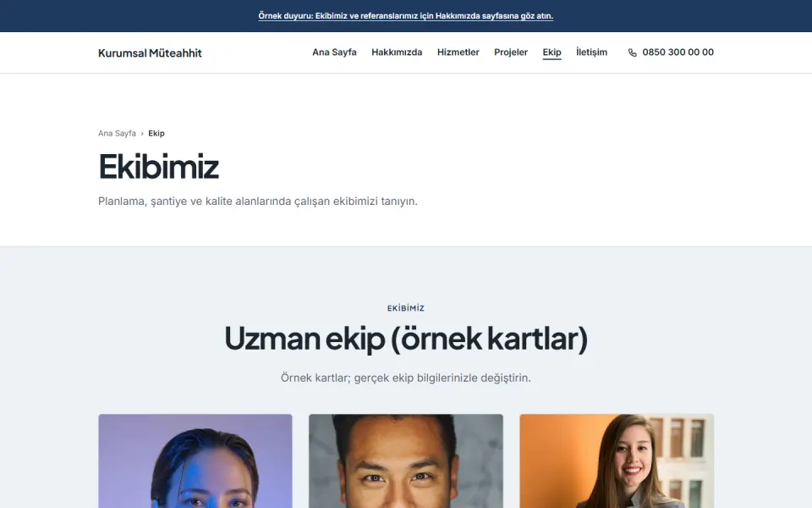Open team photo of smiling woman, orange background
Image resolution: width=812 pixels, height=508 pixels.
(617, 461)
